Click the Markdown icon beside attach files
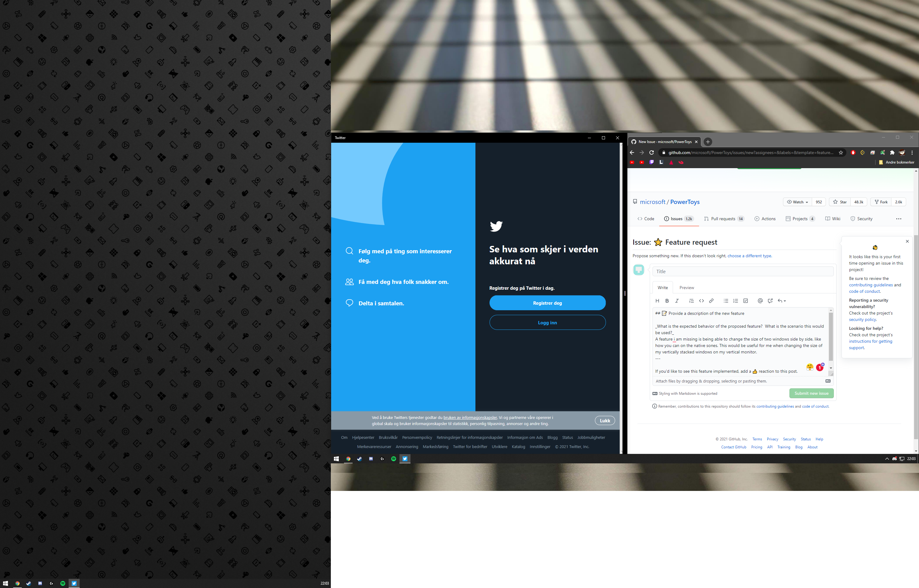The image size is (919, 588). click(x=828, y=381)
